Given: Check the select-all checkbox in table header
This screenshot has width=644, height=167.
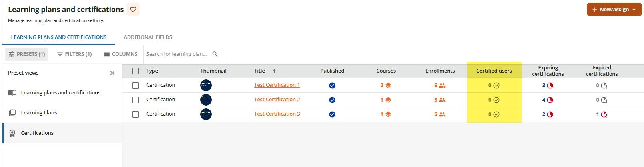Looking at the screenshot, I should tap(136, 71).
